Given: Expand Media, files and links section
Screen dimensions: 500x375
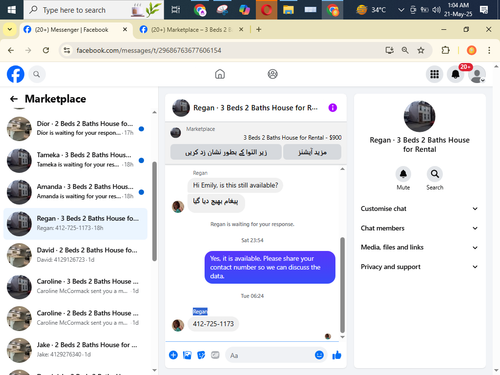Looking at the screenshot, I should click(419, 247).
